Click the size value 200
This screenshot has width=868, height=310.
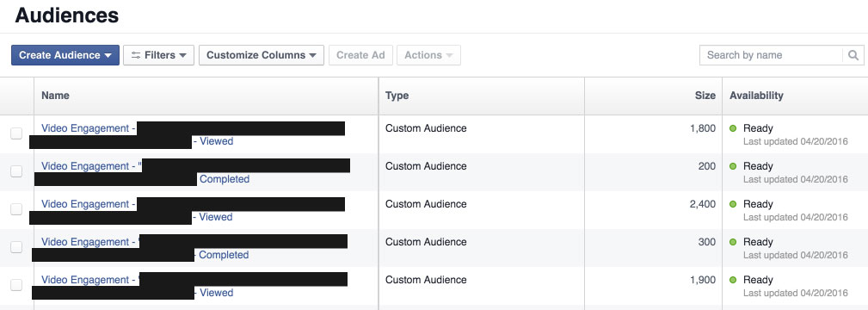[x=707, y=166]
